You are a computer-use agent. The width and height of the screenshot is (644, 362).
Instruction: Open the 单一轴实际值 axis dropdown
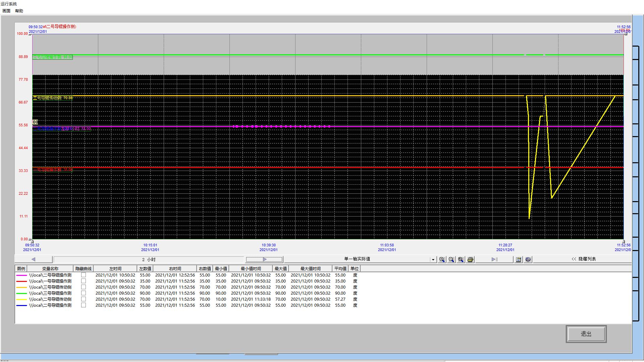(433, 259)
